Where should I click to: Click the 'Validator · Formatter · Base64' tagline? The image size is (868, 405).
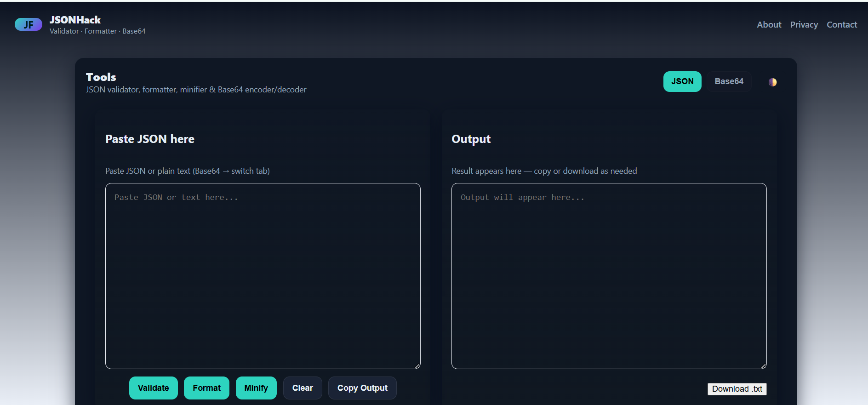click(x=97, y=31)
